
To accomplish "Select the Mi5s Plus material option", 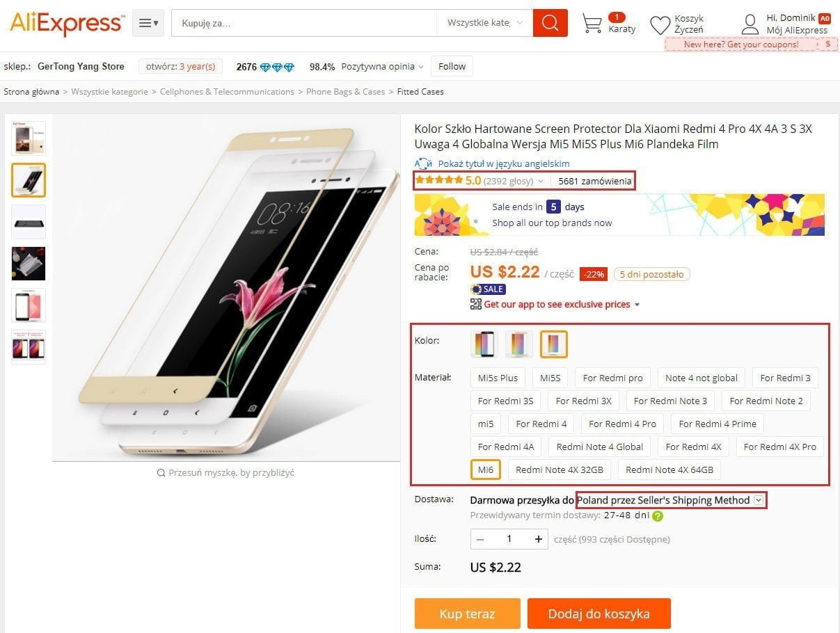I will click(498, 378).
